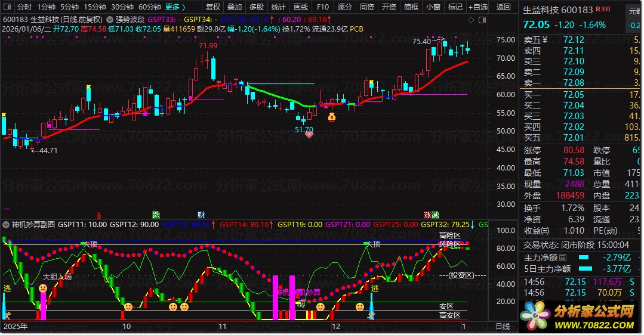Click the 日线 period label at bottom
The image size is (644, 335).
point(503,327)
